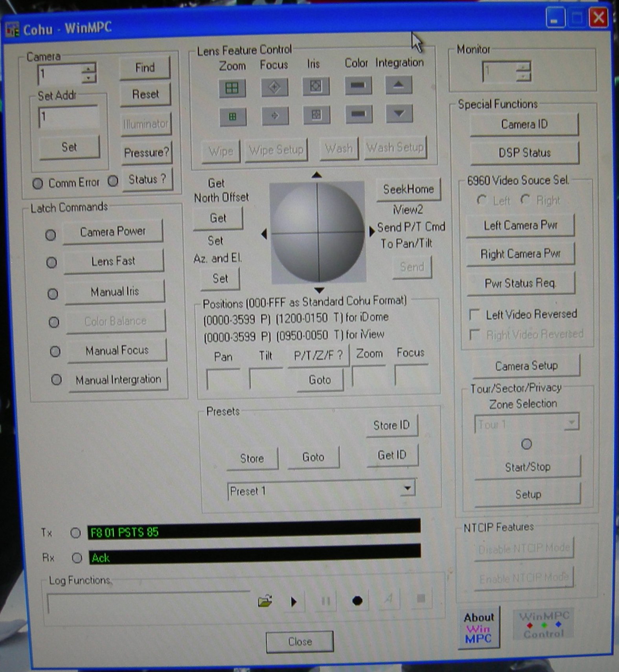Viewport: 619px width, 672px height.
Task: Click Status ? button
Action: pos(147,180)
